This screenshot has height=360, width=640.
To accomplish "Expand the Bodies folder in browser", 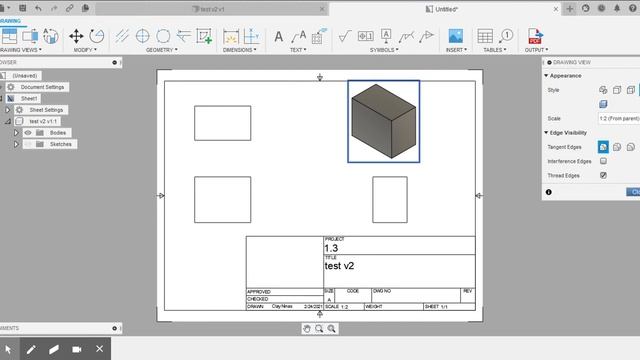I will [x=16, y=133].
